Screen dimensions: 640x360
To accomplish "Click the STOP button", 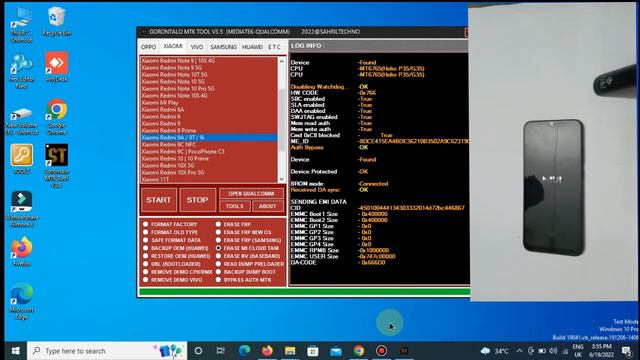I will [x=197, y=200].
